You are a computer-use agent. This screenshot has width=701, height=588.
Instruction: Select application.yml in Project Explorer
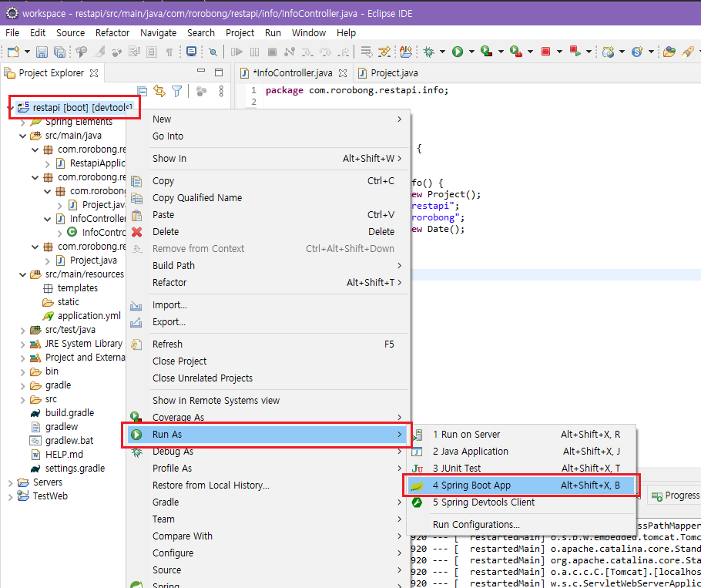coord(82,316)
